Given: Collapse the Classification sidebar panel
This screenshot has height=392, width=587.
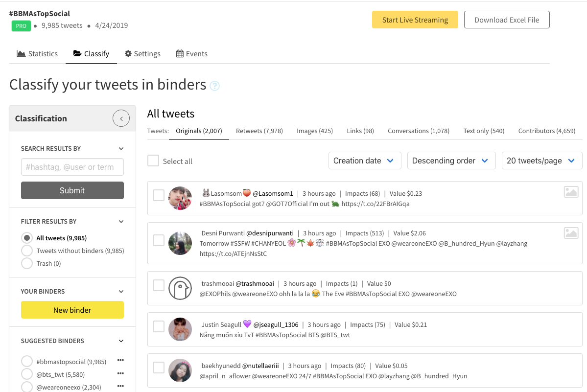Looking at the screenshot, I should click(121, 118).
